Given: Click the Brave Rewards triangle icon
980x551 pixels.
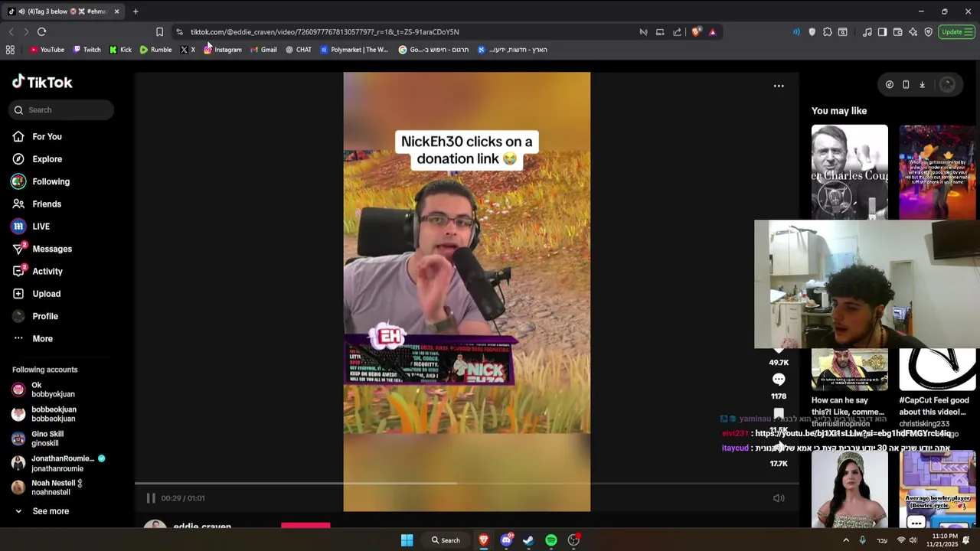Looking at the screenshot, I should point(712,32).
